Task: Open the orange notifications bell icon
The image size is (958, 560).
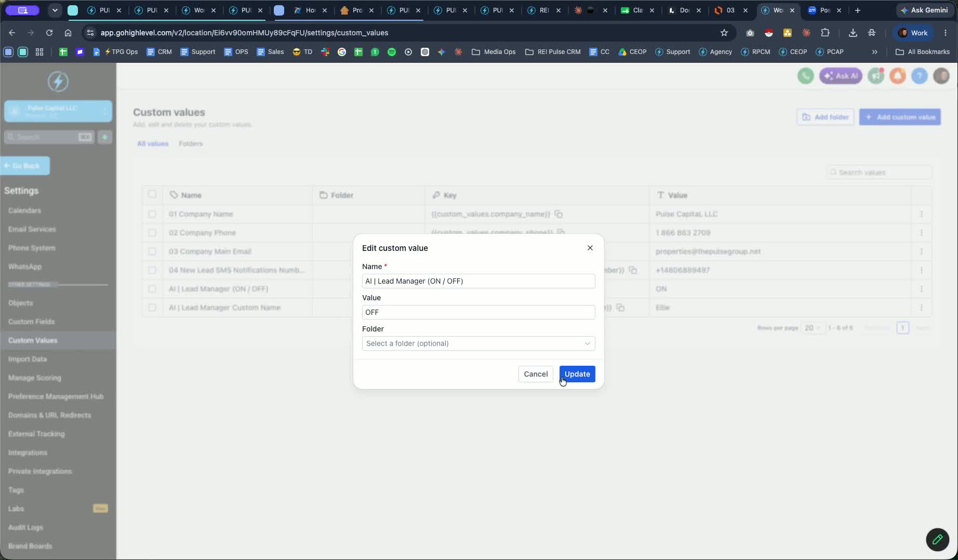Action: [897, 76]
